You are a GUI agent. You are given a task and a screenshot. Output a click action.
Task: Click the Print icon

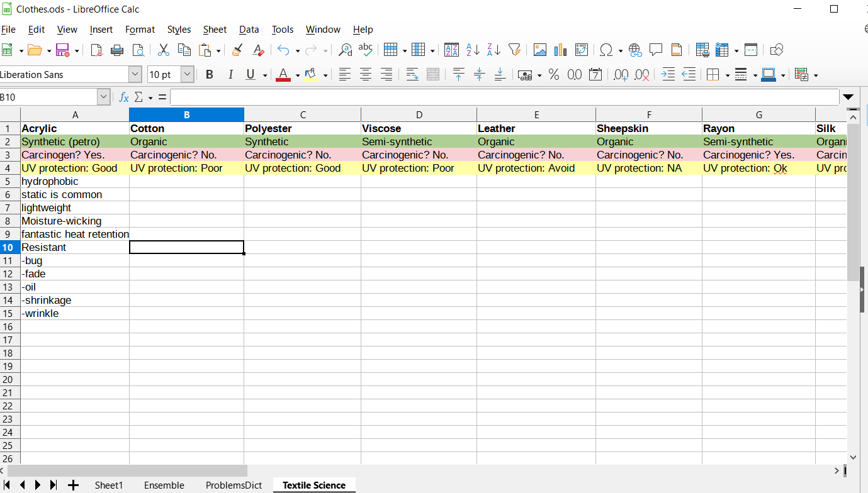(117, 50)
